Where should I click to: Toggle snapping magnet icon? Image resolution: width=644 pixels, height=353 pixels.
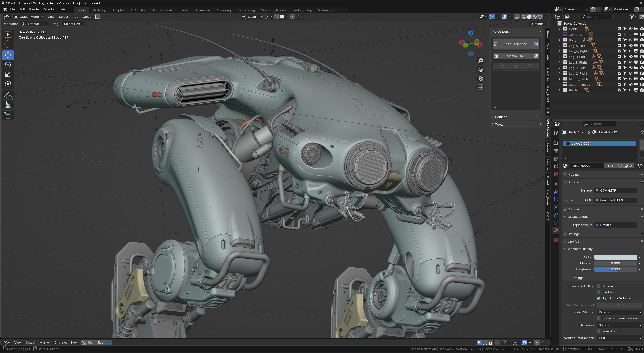(x=277, y=17)
